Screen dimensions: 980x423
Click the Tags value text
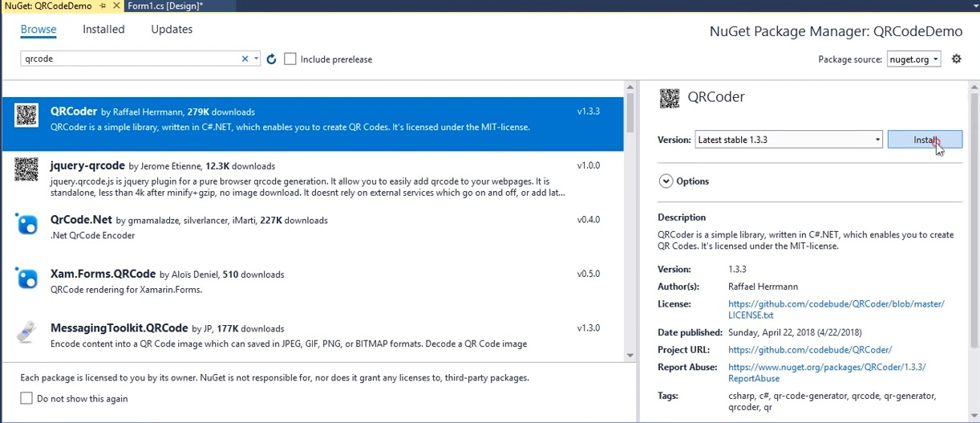[832, 401]
